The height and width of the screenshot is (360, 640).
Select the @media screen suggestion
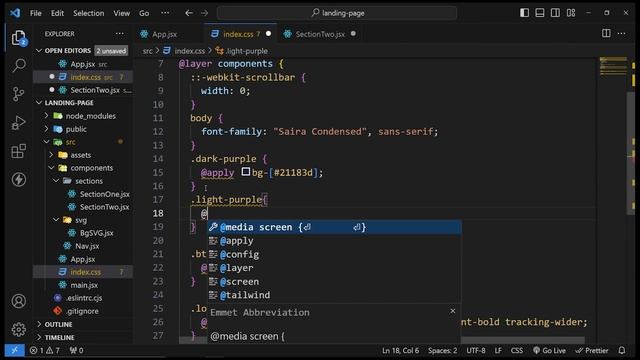[x=334, y=227]
